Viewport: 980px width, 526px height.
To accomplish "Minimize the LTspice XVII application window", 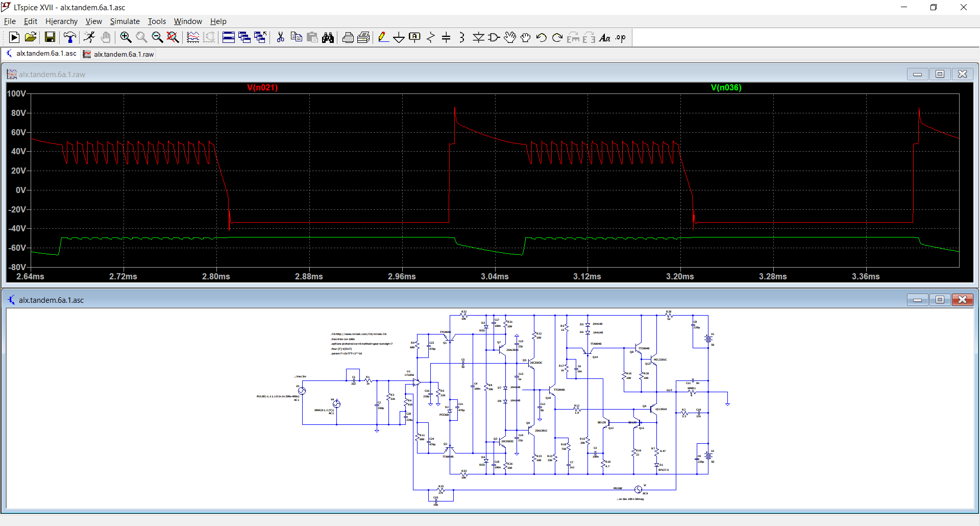I will coord(904,7).
